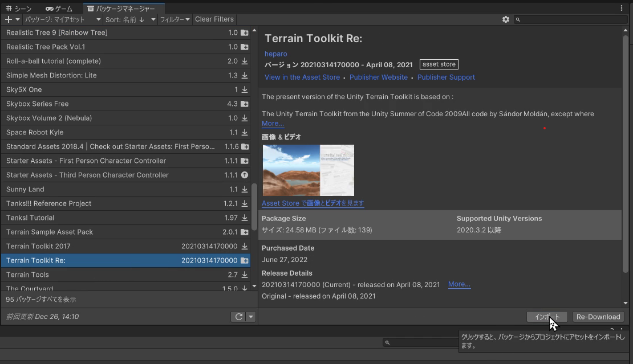Click download icon for Tanks!!! Reference Project
This screenshot has height=364, width=633.
(245, 203)
